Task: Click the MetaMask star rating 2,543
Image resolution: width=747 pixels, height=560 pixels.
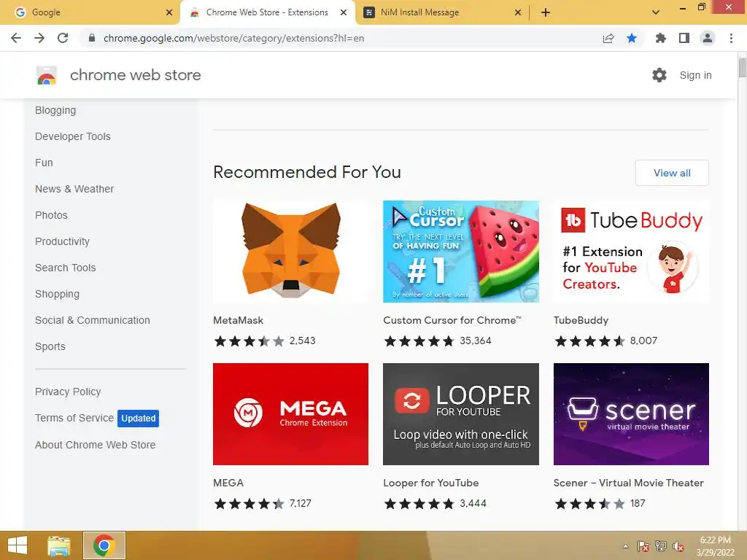Action: (264, 341)
